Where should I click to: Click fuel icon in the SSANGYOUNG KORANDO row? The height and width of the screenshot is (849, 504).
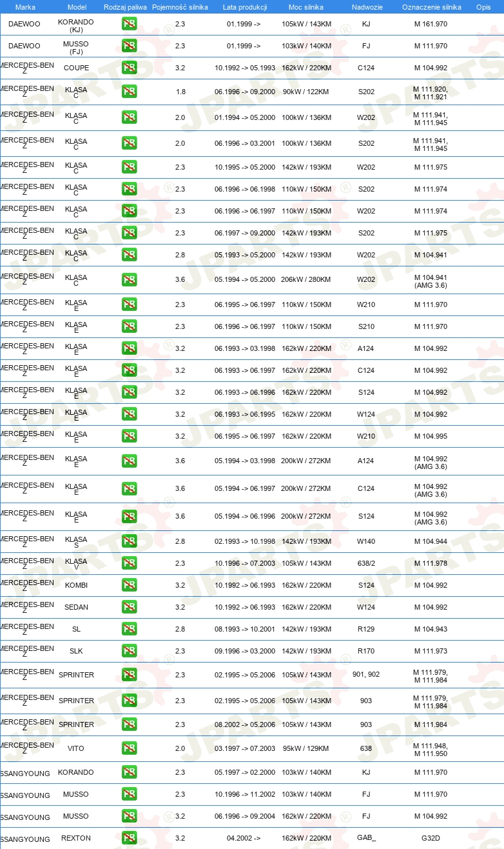click(x=129, y=772)
